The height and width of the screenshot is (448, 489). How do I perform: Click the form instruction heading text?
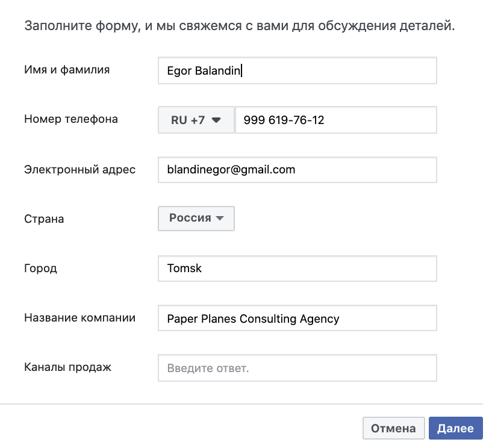(x=239, y=26)
